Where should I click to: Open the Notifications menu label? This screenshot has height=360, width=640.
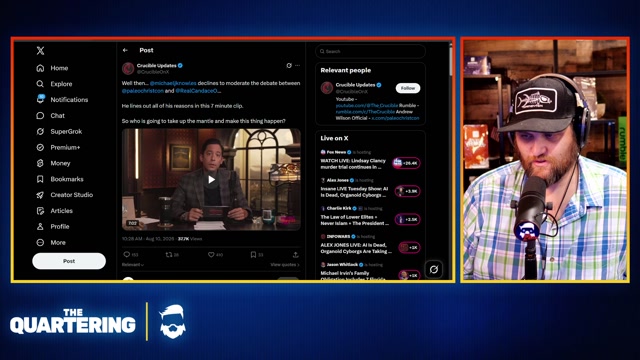tap(69, 100)
